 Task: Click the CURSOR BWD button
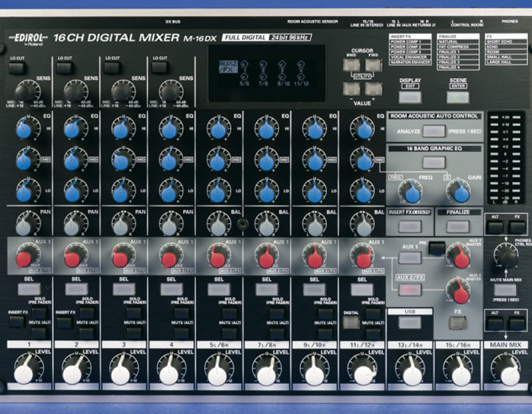pyautogui.click(x=352, y=64)
